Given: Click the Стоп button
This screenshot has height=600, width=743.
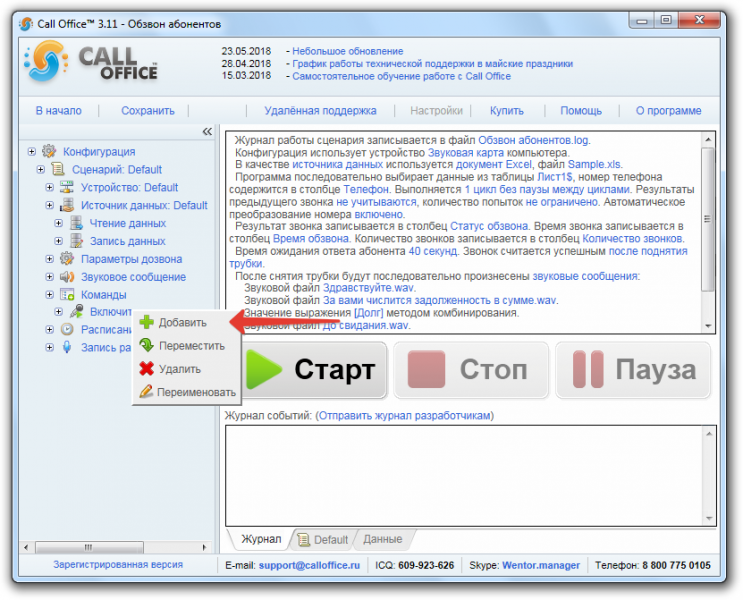Looking at the screenshot, I should coord(471,370).
